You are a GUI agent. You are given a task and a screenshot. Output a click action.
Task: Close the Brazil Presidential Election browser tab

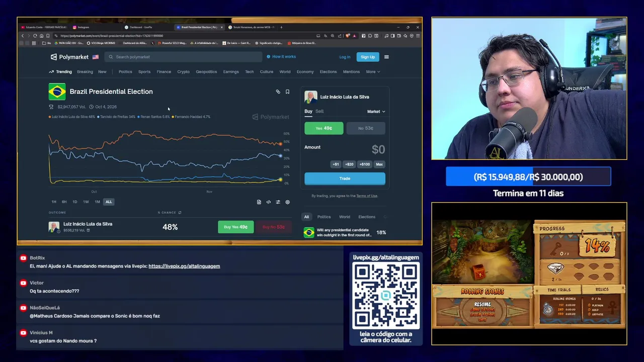click(221, 27)
